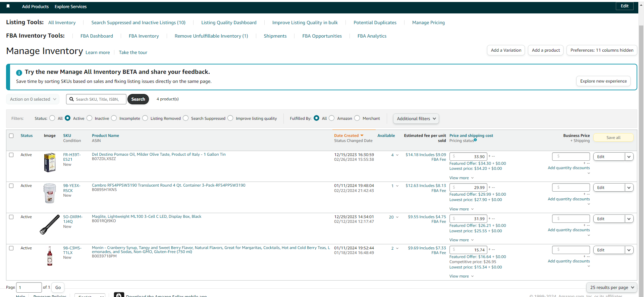Image resolution: width=644 pixels, height=297 pixels.
Task: Click the Search button
Action: click(x=138, y=99)
